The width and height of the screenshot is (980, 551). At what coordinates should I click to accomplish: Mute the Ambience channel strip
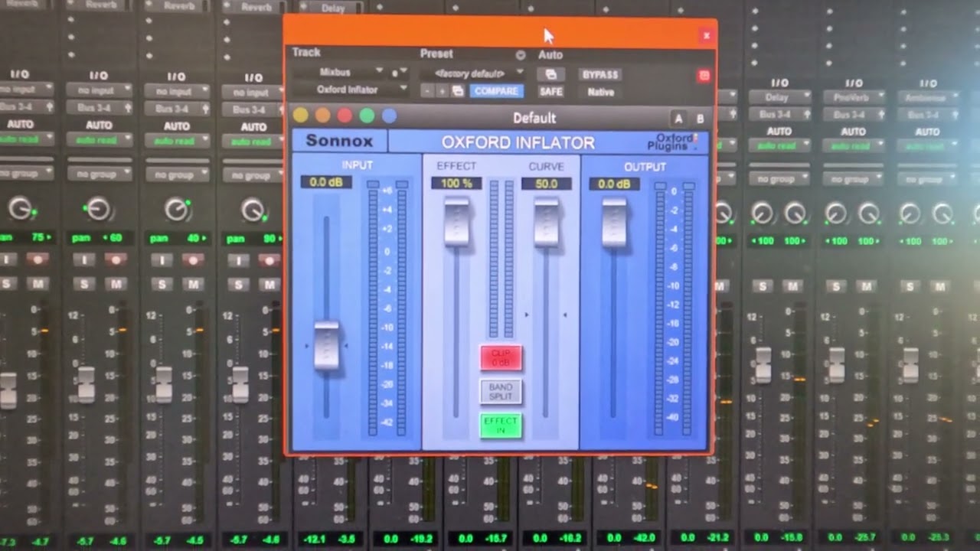pyautogui.click(x=940, y=286)
